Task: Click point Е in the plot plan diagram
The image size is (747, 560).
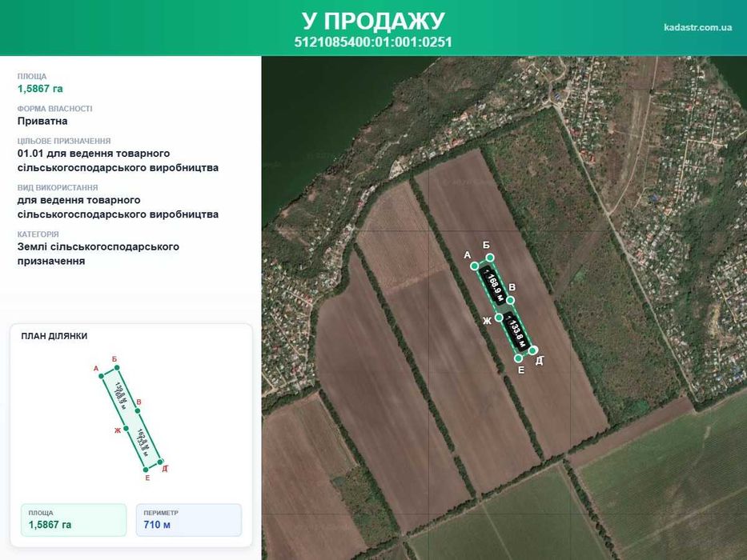Action: [146, 470]
